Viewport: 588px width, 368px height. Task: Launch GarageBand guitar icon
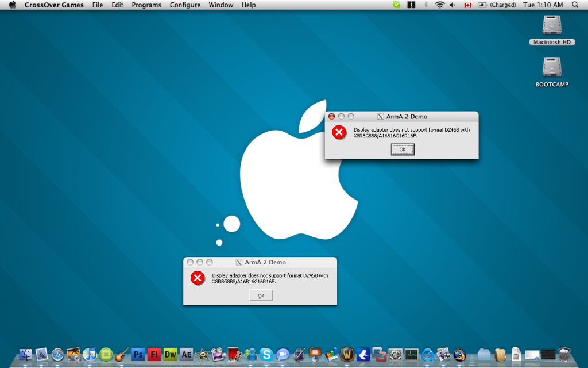122,354
